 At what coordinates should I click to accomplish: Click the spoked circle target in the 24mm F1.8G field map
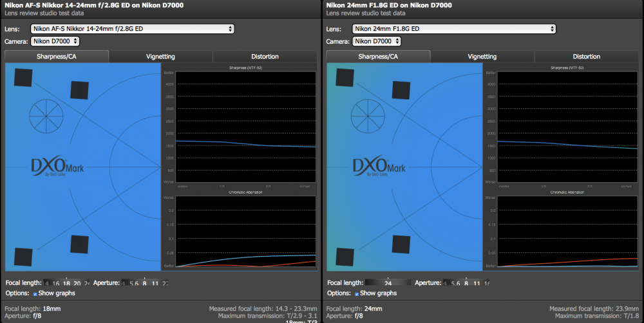click(368, 116)
